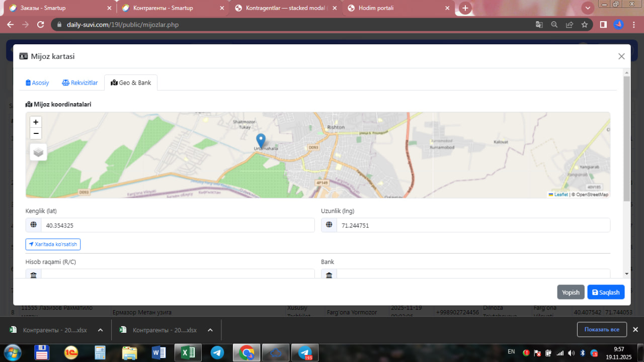644x362 pixels.
Task: Open Chrome tab search dropdown
Action: (587, 8)
